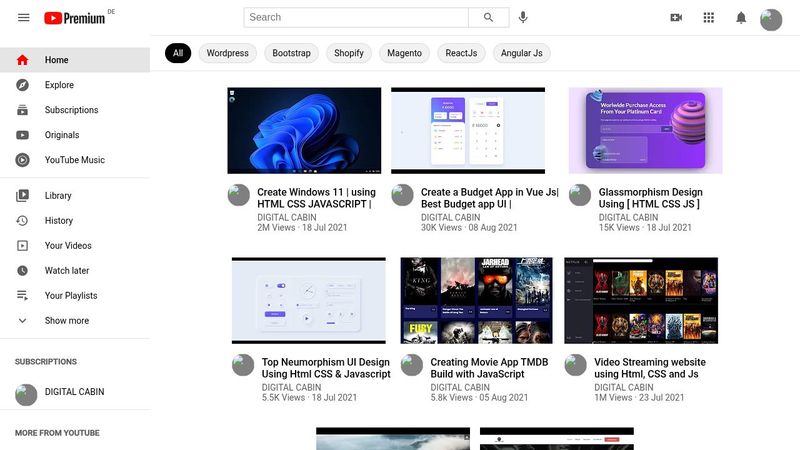Open Video Streaming website thumbnail
The width and height of the screenshot is (800, 450).
pos(641,301)
